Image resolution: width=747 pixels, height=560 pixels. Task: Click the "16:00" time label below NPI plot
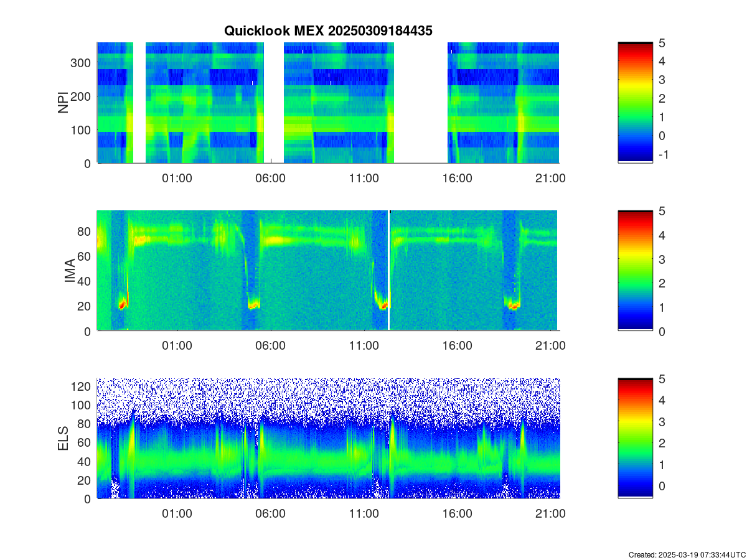click(457, 178)
